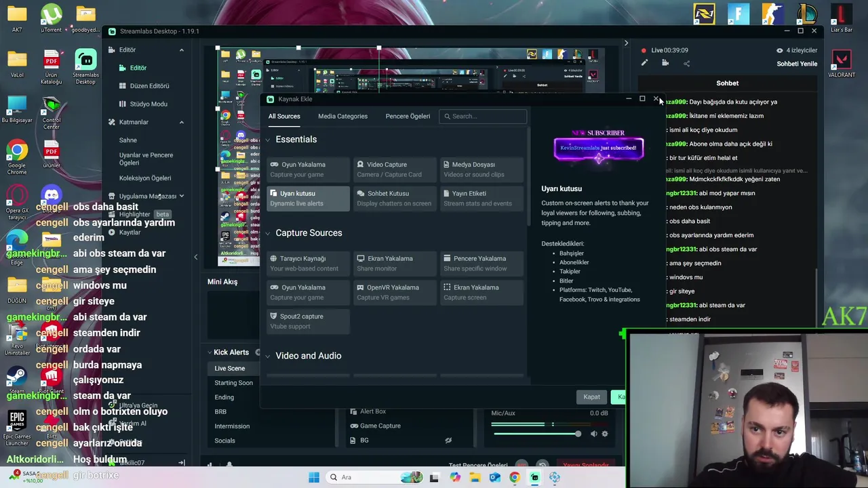
Task: Choose Ekran Yakalama Capture screen source
Action: tap(481, 292)
